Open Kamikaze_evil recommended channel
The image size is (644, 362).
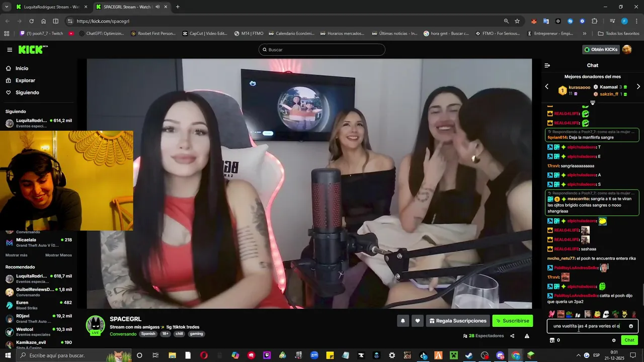[x=39, y=344]
